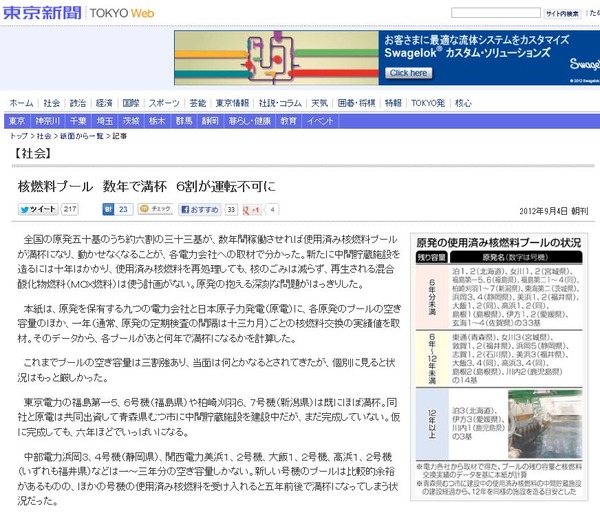The height and width of the screenshot is (515, 600).
Task: Select the 教育 tab
Action: (289, 121)
